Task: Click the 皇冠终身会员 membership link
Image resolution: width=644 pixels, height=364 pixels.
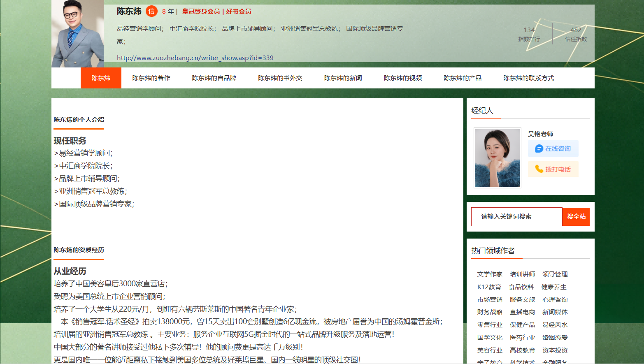Action: click(x=201, y=12)
